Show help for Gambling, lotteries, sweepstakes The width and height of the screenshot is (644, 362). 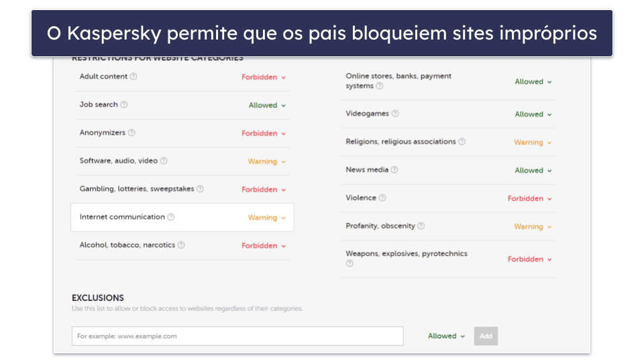[200, 189]
